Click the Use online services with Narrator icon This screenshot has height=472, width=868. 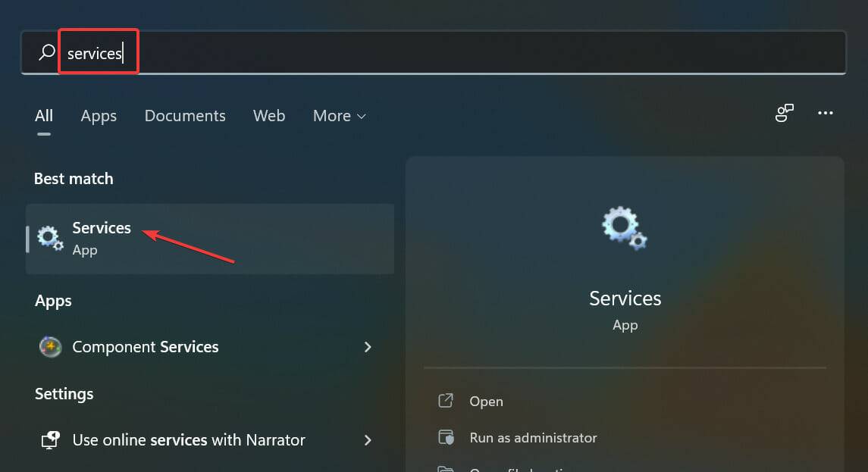(50, 439)
